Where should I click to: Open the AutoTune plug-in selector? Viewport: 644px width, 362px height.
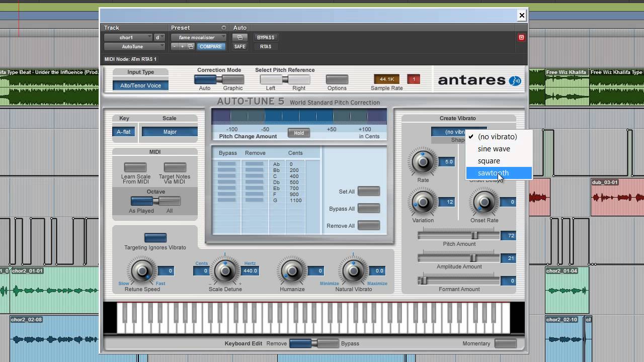[134, 46]
